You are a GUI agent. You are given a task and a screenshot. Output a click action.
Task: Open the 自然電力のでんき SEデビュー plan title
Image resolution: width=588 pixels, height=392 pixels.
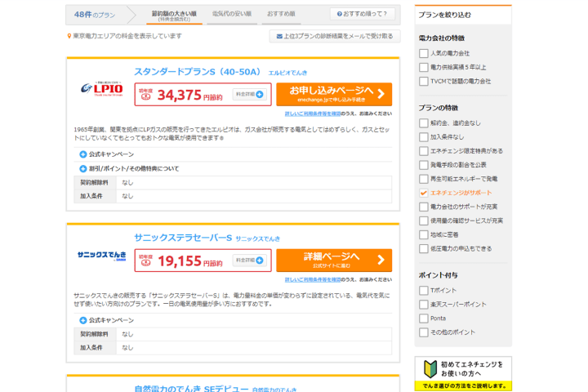191,389
